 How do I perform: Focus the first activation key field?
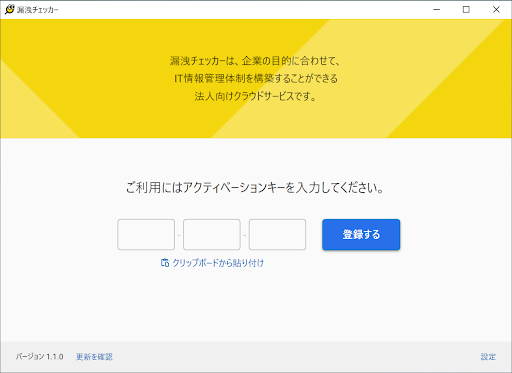[x=146, y=234]
